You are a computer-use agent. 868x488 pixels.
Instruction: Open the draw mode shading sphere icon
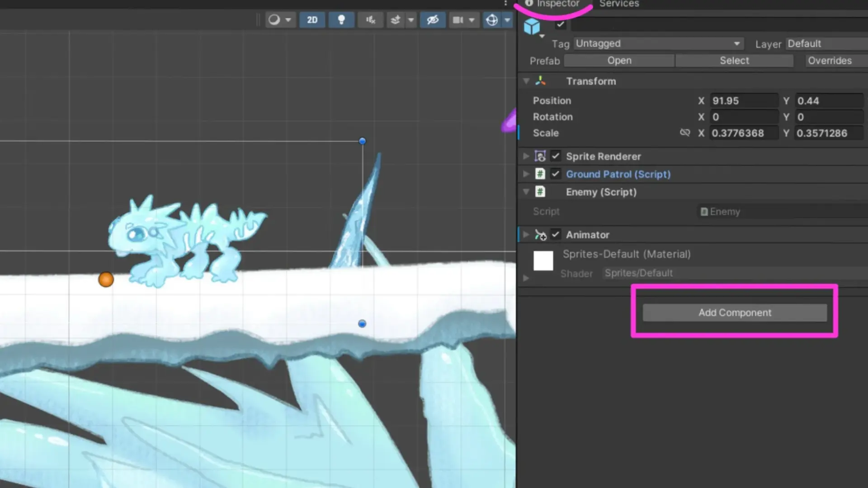pyautogui.click(x=274, y=20)
